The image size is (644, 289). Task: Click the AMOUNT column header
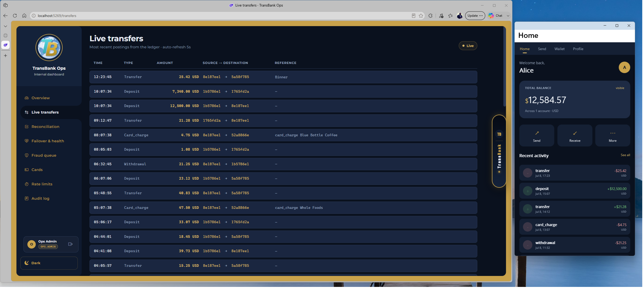[165, 63]
